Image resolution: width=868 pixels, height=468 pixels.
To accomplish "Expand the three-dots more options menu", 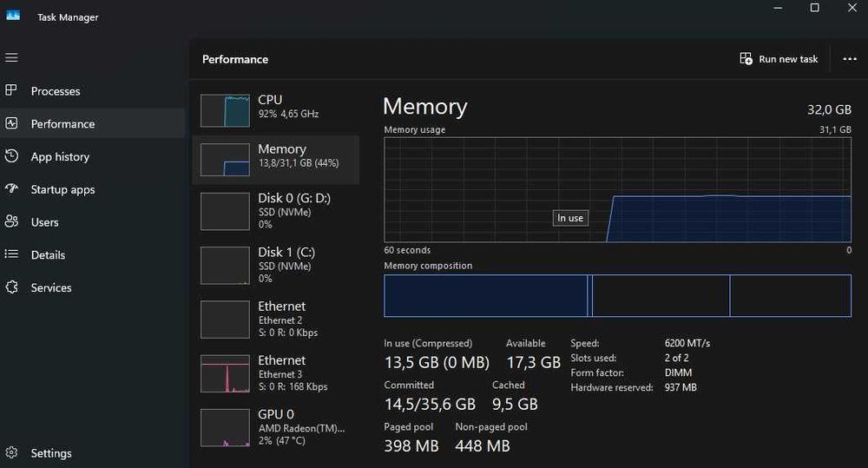I will click(850, 59).
